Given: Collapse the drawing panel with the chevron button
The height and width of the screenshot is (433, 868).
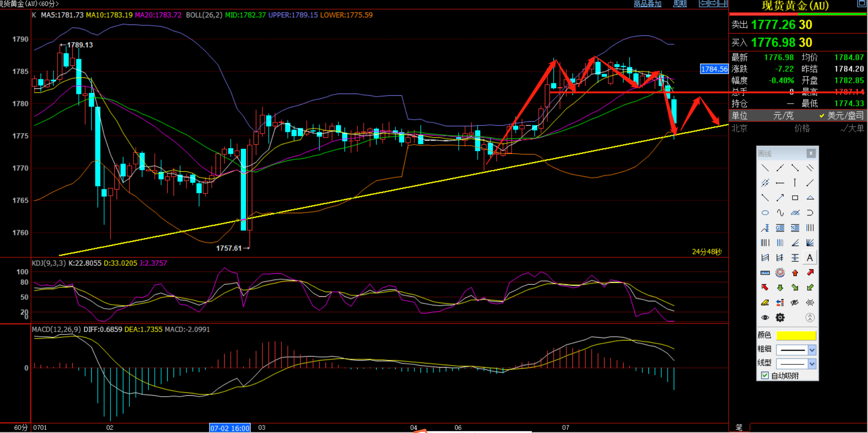Looking at the screenshot, I should [x=810, y=317].
